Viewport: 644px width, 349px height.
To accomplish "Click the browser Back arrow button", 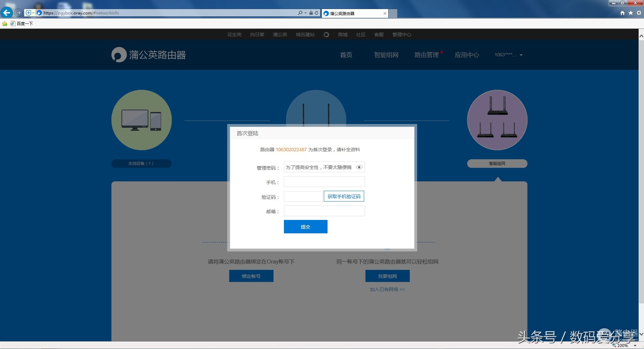I will pos(6,13).
